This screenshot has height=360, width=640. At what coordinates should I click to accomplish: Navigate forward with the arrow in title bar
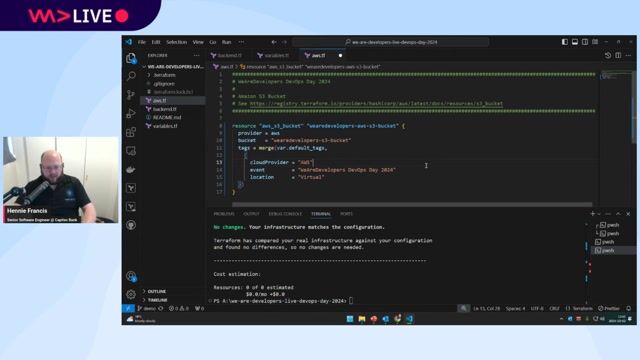(284, 42)
